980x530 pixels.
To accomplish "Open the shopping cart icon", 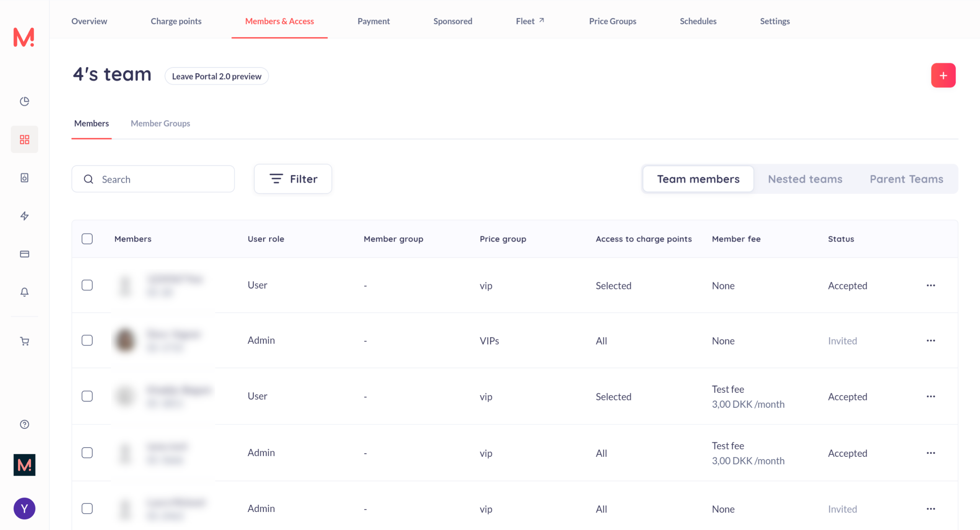I will [x=24, y=341].
